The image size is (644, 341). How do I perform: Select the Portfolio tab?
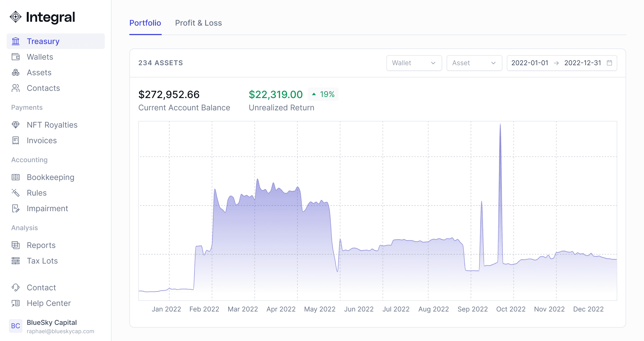pyautogui.click(x=145, y=23)
